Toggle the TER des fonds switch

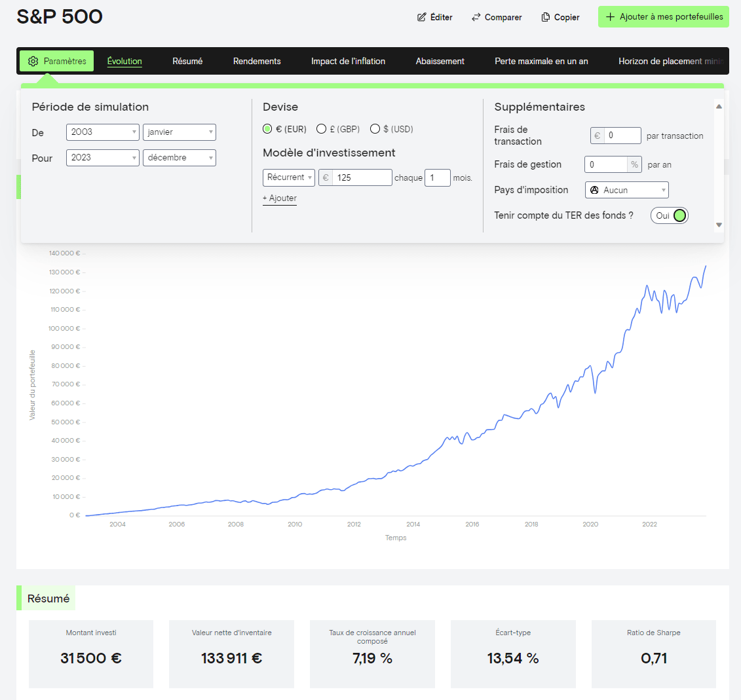point(670,215)
